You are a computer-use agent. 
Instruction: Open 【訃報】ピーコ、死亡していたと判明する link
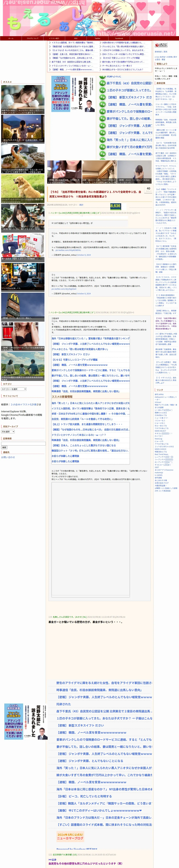[84, 796]
